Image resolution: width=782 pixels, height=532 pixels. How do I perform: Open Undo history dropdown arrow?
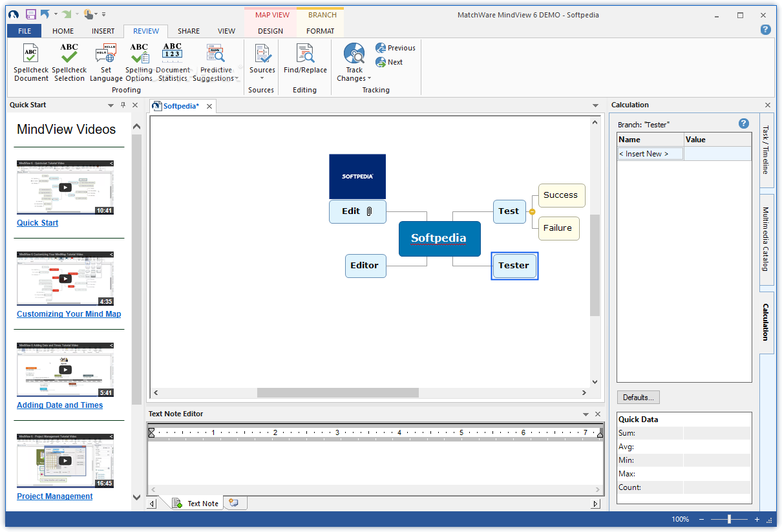coord(56,14)
